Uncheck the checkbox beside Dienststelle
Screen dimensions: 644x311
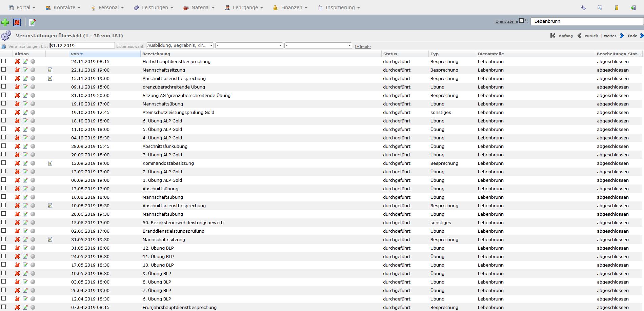pyautogui.click(x=521, y=21)
